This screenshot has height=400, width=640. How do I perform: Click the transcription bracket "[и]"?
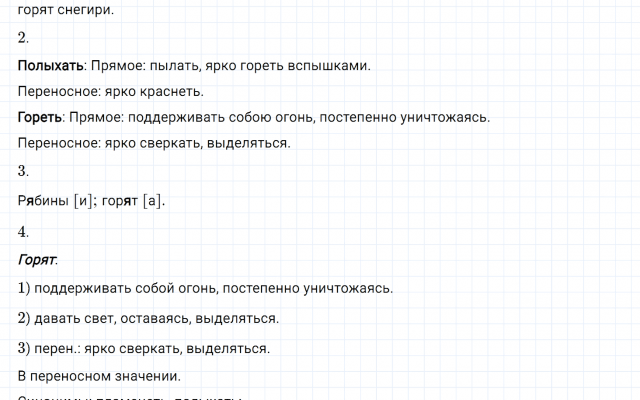point(85,201)
